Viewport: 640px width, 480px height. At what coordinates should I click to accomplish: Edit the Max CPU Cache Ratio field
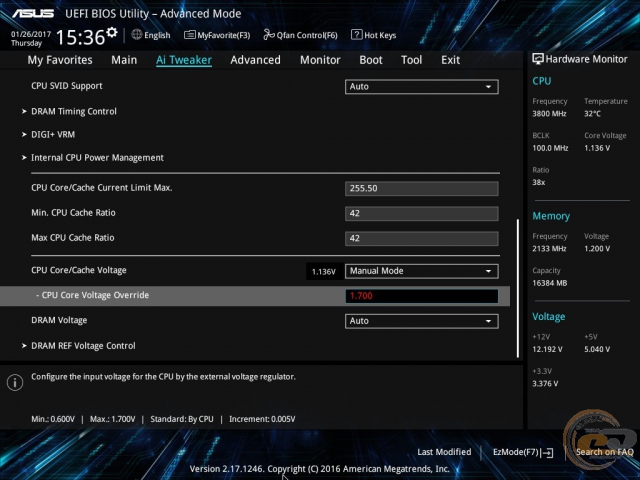pos(422,238)
